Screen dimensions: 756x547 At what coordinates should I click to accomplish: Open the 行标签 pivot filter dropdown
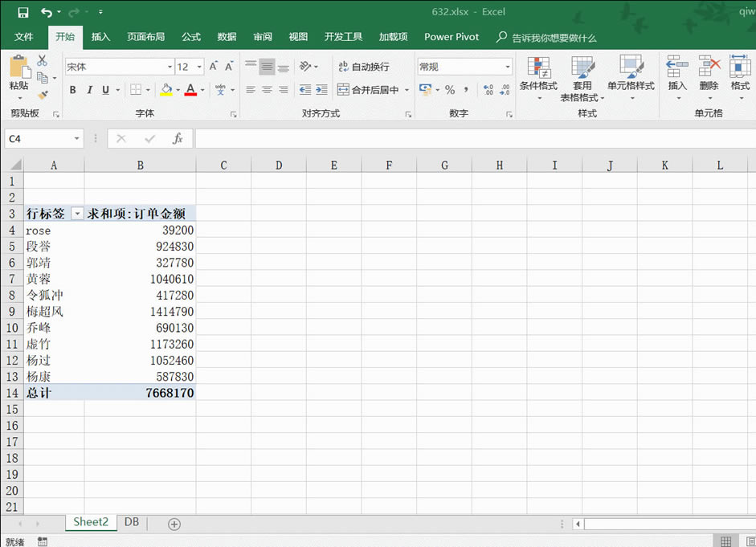point(78,213)
